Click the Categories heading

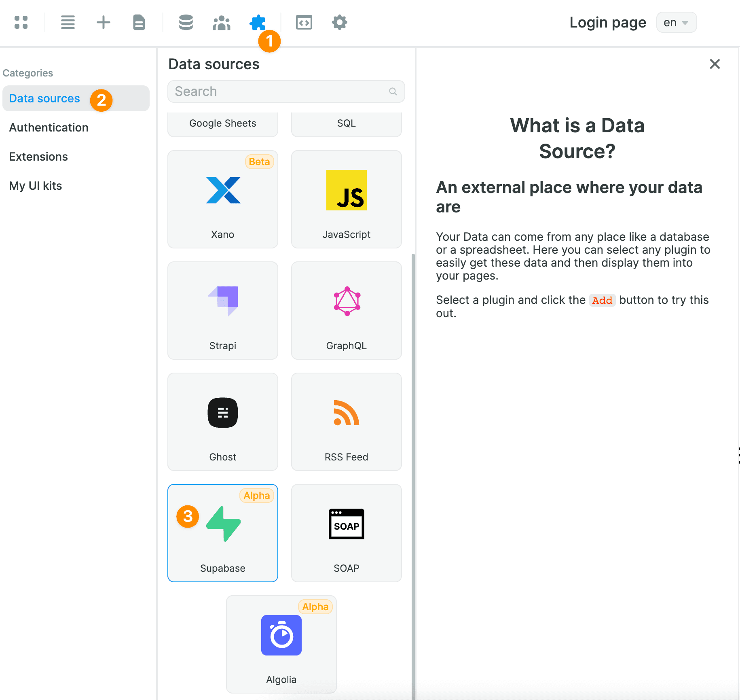(x=27, y=73)
